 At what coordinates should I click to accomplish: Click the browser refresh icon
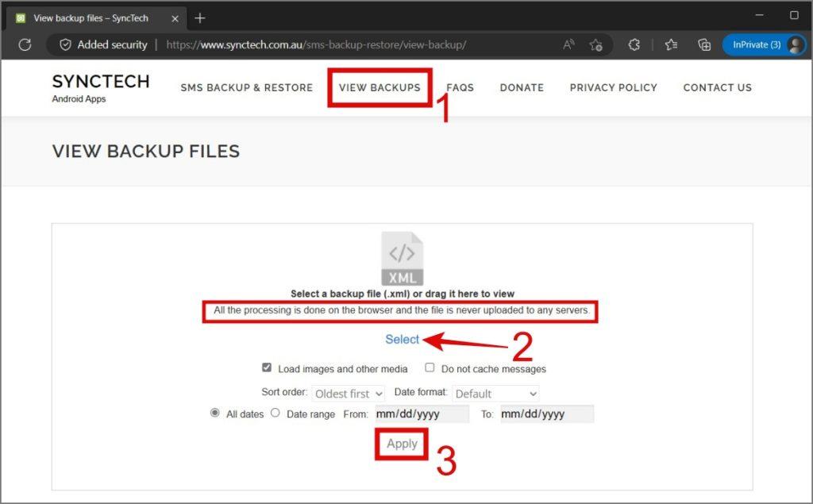[25, 44]
